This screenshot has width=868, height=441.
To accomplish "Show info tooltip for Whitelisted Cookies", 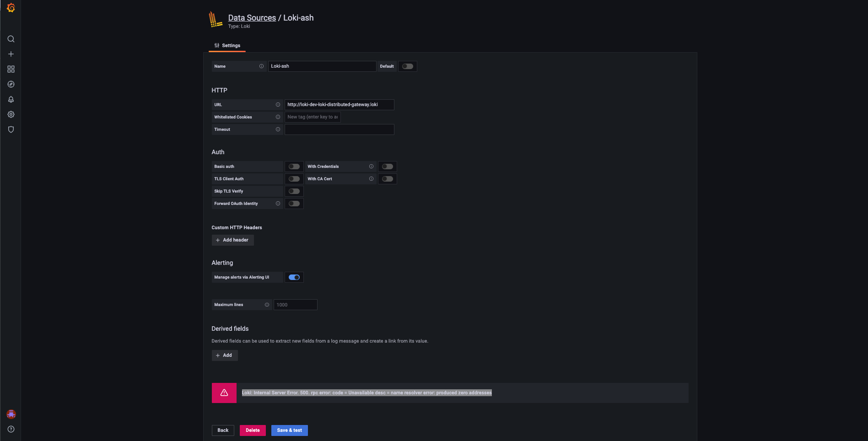I will [x=278, y=117].
